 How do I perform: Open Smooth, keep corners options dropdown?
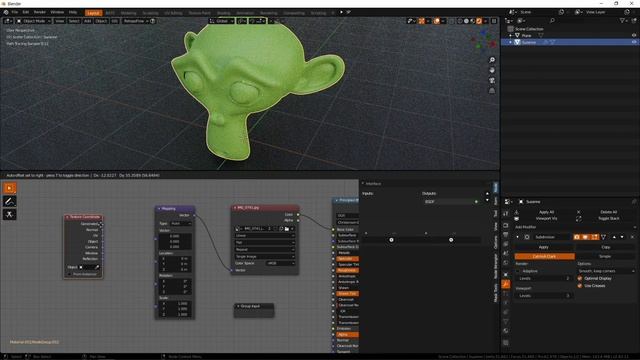pyautogui.click(x=606, y=271)
